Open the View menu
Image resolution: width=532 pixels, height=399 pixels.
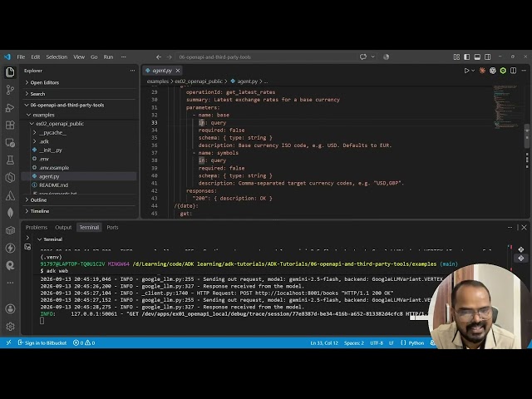[x=79, y=57]
